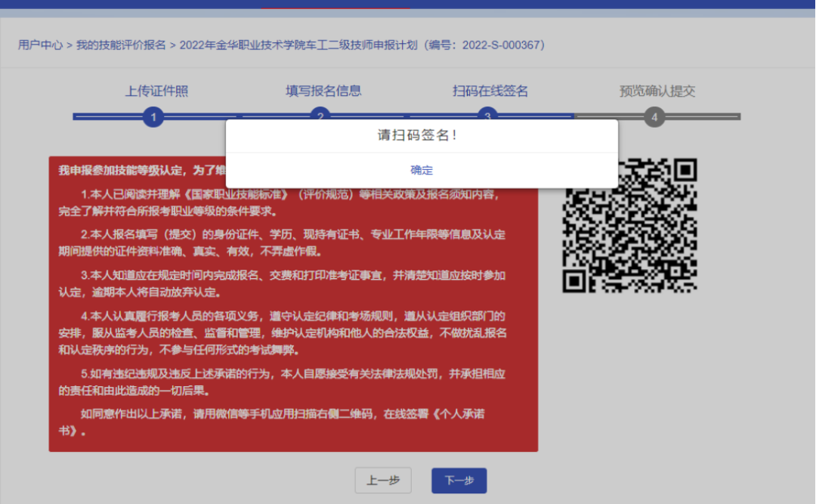816x504 pixels.
Task: Click the progress bar between steps 3 and 4
Action: click(x=570, y=117)
